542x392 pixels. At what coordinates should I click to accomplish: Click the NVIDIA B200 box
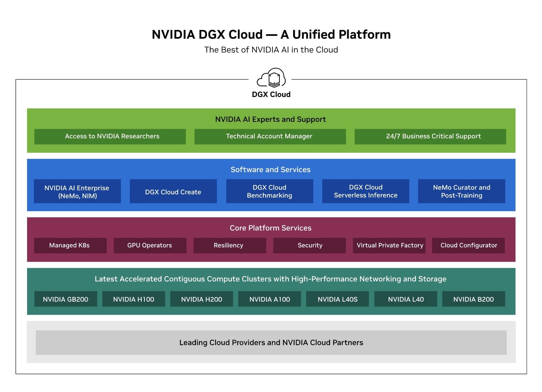(x=474, y=299)
